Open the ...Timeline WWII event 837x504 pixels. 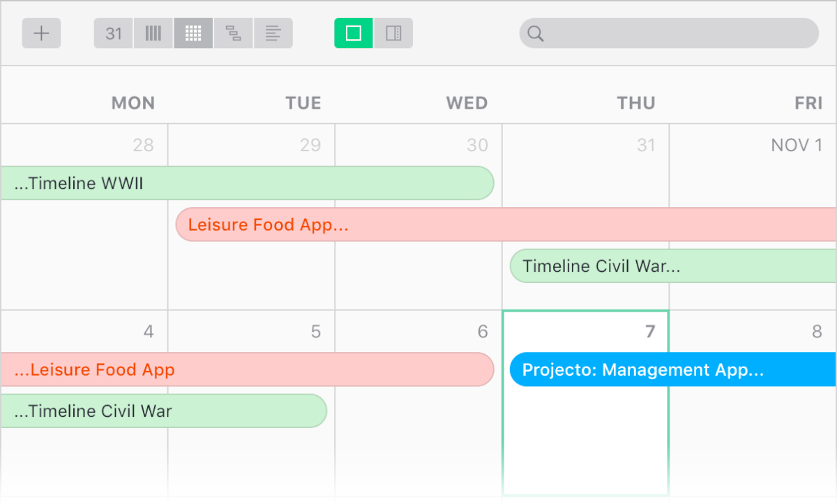pyautogui.click(x=247, y=183)
